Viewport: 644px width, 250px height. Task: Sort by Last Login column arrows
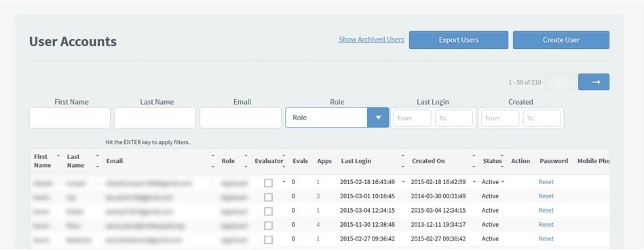pos(403,161)
